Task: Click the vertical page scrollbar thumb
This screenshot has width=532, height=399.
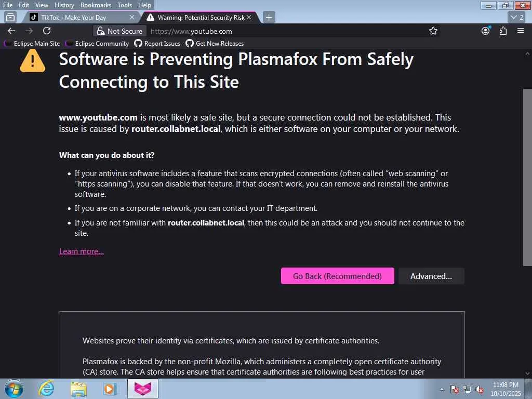Action: [527, 177]
